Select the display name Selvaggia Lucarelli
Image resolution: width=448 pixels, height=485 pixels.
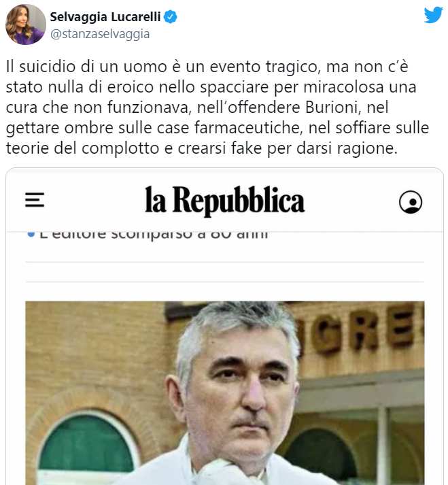[105, 17]
